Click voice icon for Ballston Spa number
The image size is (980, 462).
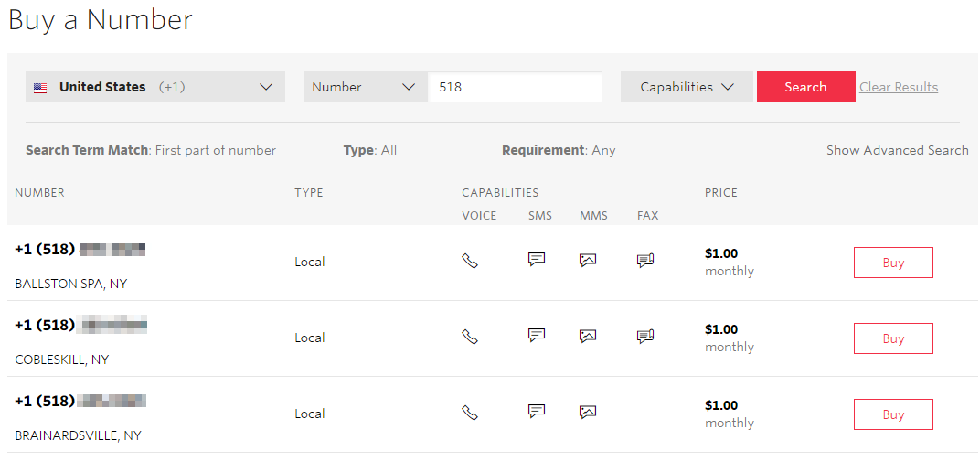(470, 261)
